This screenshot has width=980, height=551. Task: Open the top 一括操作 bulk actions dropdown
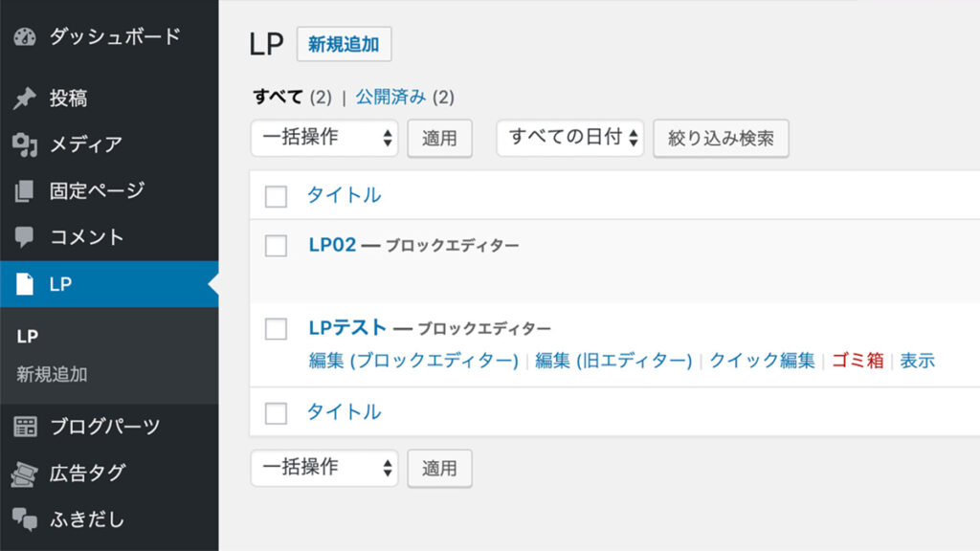tap(324, 138)
